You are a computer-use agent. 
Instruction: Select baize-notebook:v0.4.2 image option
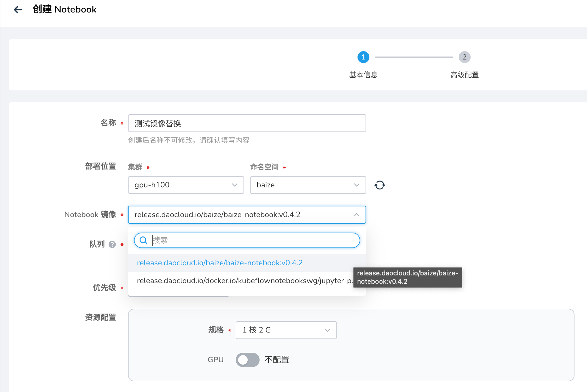point(220,263)
